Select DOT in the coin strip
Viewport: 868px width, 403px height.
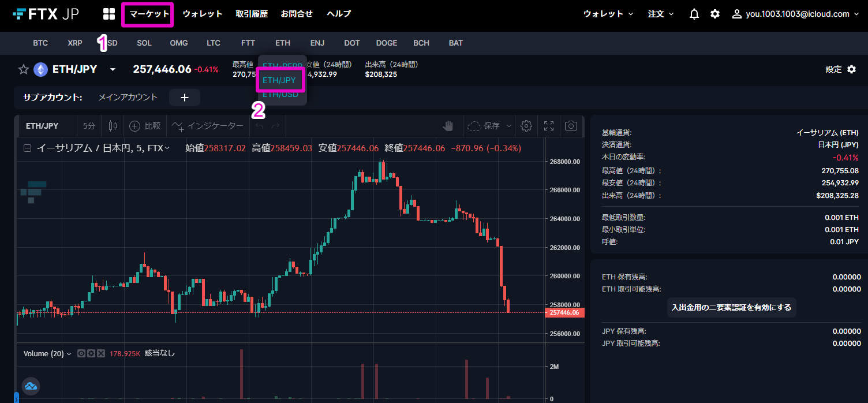[352, 43]
